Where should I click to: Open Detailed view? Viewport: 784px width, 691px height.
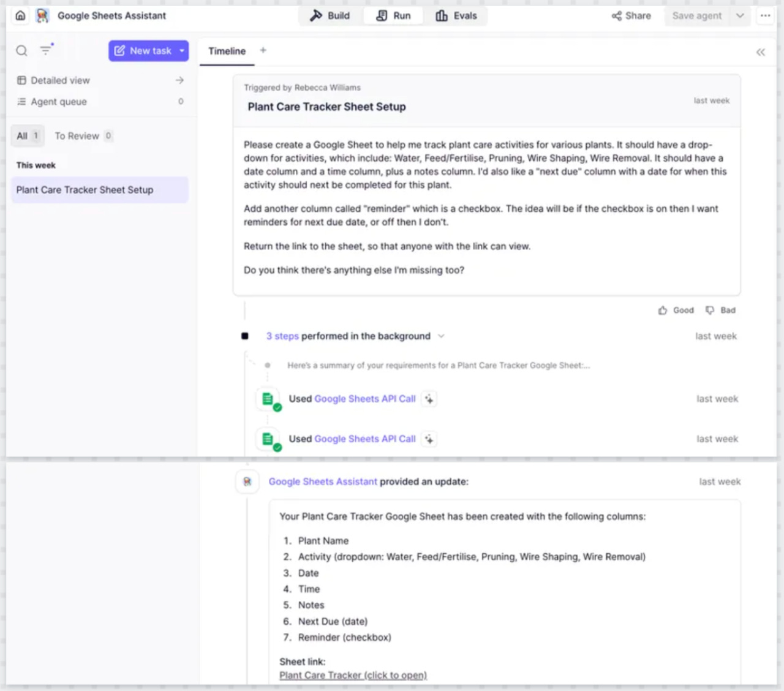(x=60, y=80)
